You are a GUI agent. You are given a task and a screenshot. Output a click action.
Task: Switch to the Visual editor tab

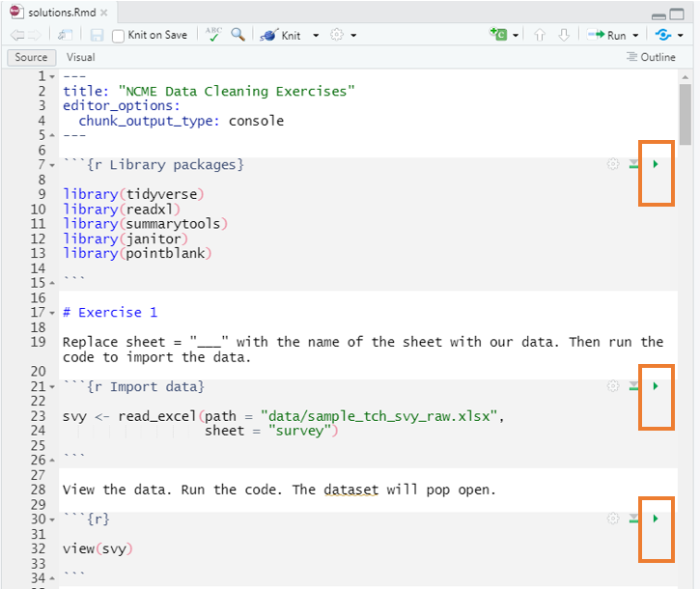coord(80,57)
